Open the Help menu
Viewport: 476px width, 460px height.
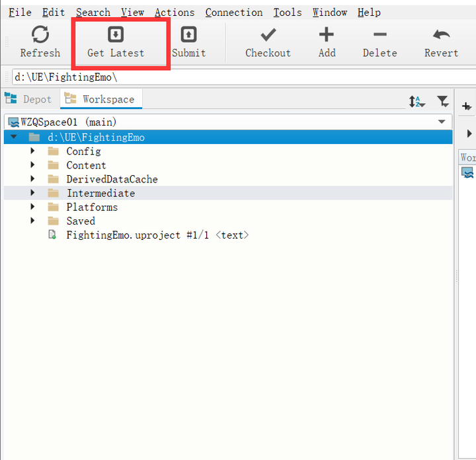[369, 13]
